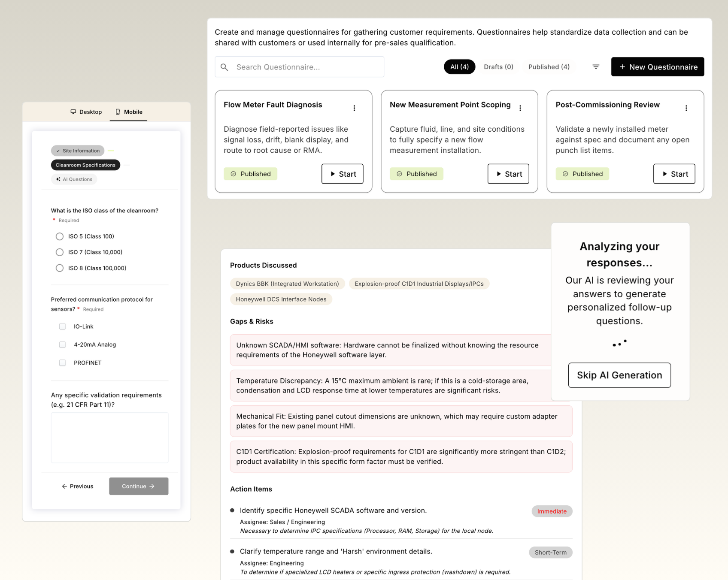Click the Action Items heading

(251, 489)
